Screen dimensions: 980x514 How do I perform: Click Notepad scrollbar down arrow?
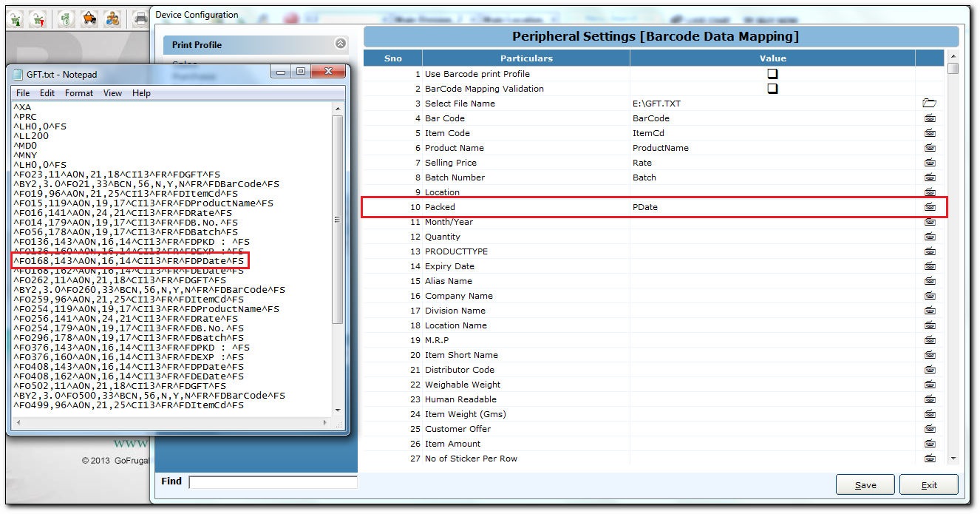coord(338,410)
